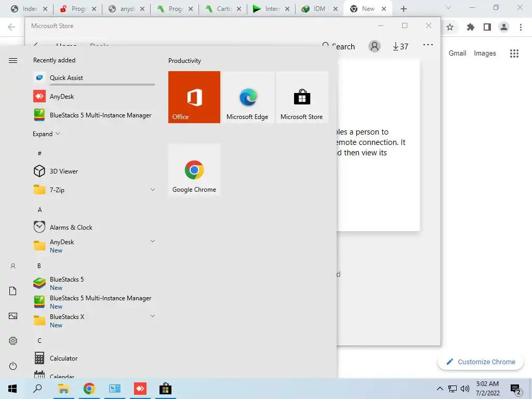Click the letter B section header
This screenshot has width=532, height=399.
[x=39, y=265]
